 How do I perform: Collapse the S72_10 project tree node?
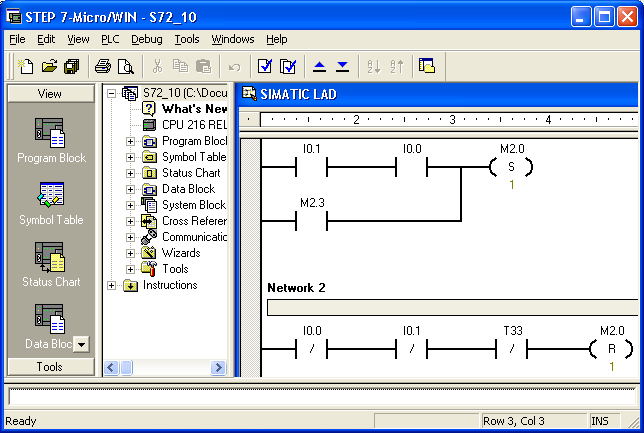pos(111,93)
